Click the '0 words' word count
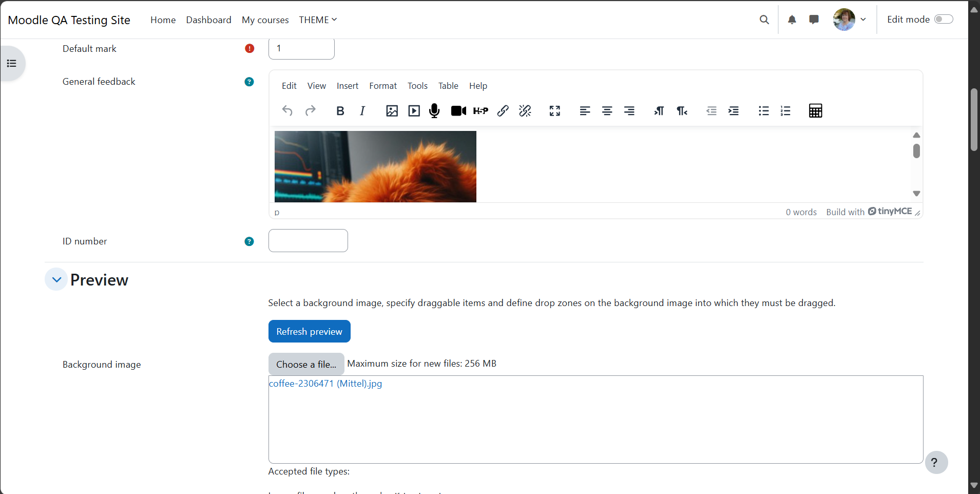The image size is (980, 494). click(801, 212)
